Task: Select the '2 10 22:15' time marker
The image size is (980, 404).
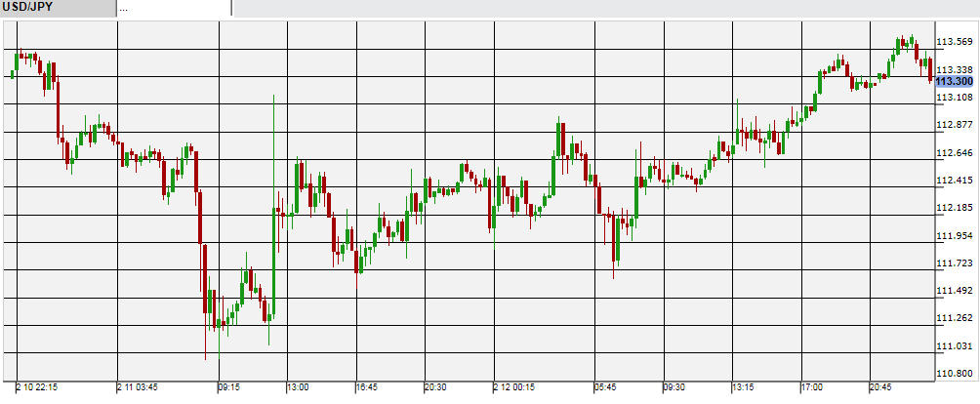Action: (39, 387)
